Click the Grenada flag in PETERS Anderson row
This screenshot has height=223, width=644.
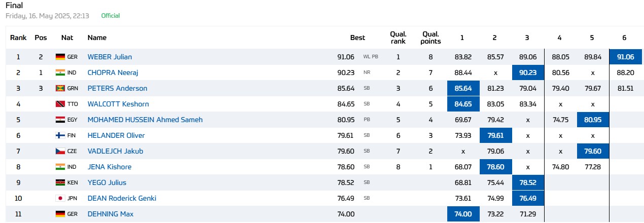pos(60,88)
